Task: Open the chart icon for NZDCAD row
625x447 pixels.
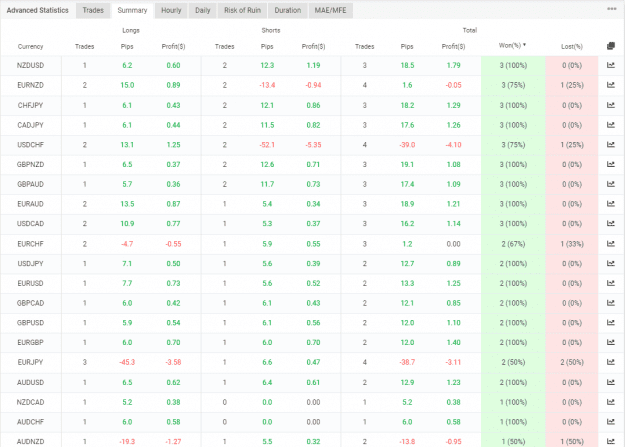Action: pyautogui.click(x=611, y=402)
